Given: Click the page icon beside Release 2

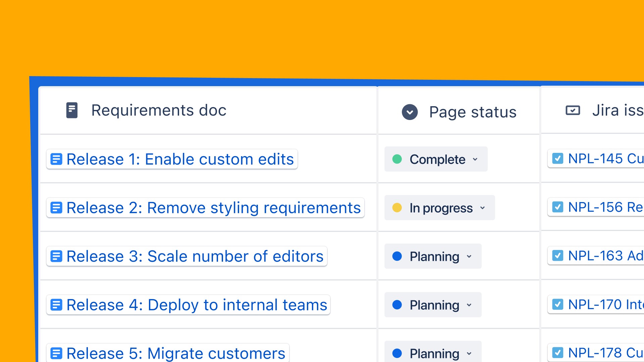Looking at the screenshot, I should (x=56, y=207).
